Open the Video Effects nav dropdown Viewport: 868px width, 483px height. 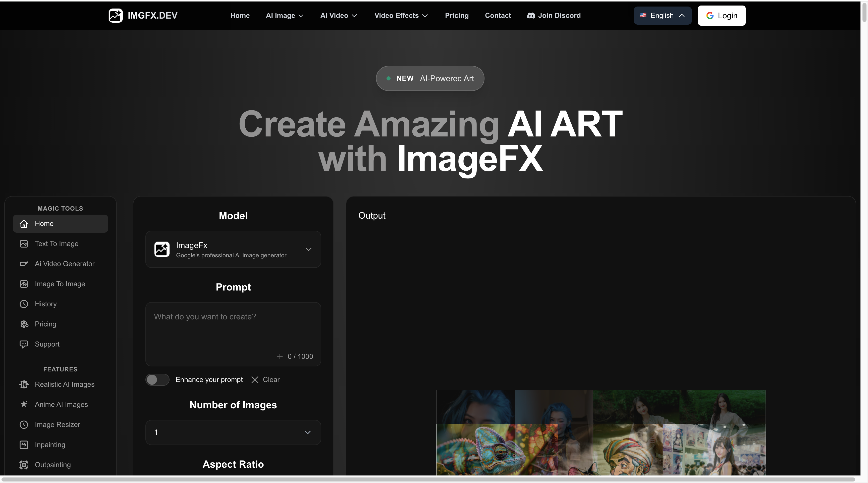(401, 16)
